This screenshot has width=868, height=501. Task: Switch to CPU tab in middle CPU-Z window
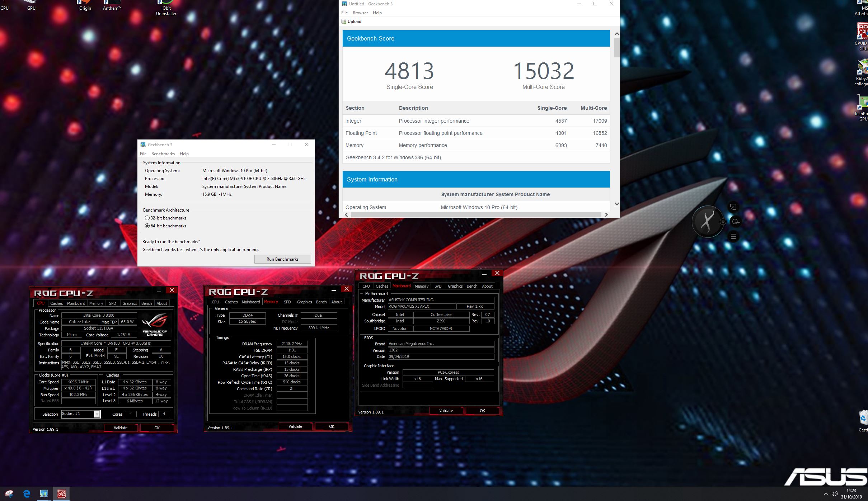215,302
